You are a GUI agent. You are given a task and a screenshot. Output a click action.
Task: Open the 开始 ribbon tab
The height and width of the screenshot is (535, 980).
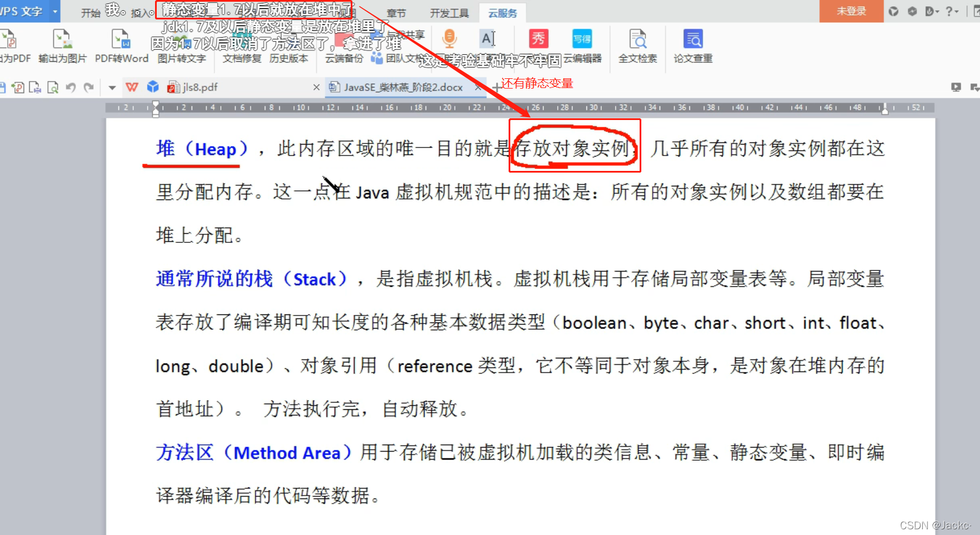[x=90, y=13]
